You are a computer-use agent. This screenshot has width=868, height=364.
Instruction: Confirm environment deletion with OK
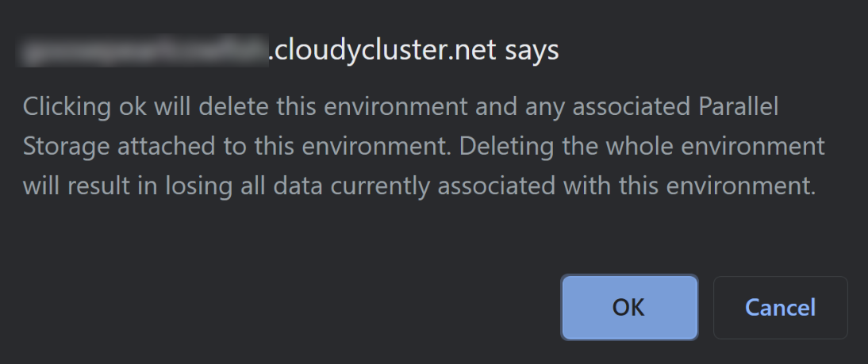pyautogui.click(x=629, y=308)
